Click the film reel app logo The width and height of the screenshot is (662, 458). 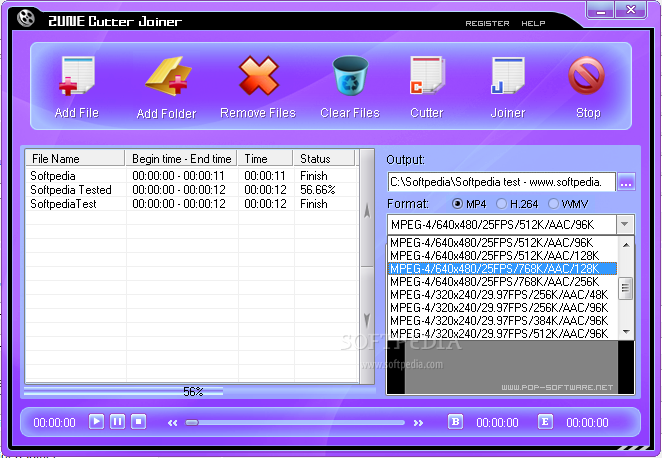(x=26, y=18)
